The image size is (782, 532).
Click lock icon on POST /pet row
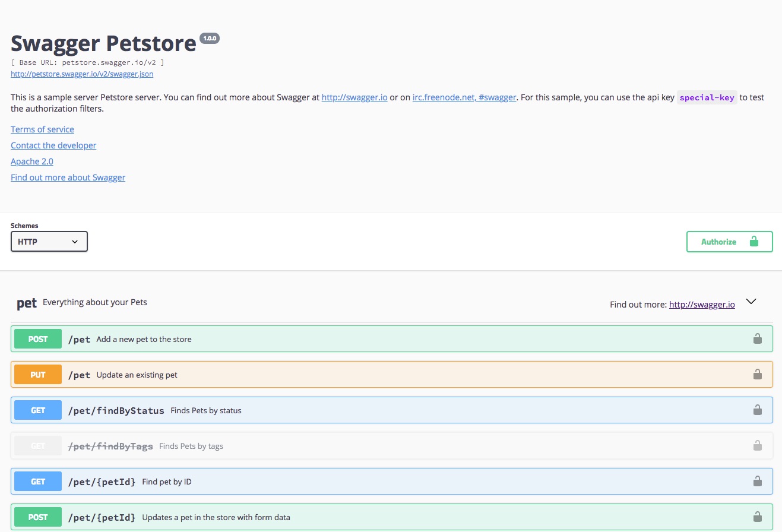(757, 339)
